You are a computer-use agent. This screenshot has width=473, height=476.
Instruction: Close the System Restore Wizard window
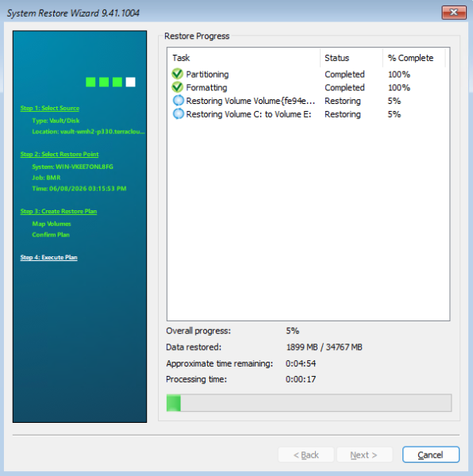pos(454,13)
